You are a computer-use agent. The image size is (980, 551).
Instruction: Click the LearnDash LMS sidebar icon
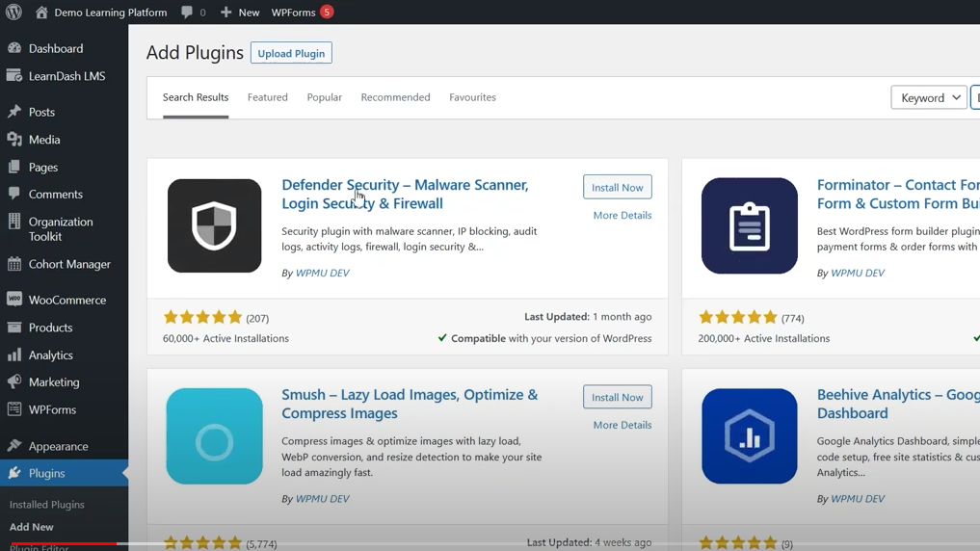point(14,75)
